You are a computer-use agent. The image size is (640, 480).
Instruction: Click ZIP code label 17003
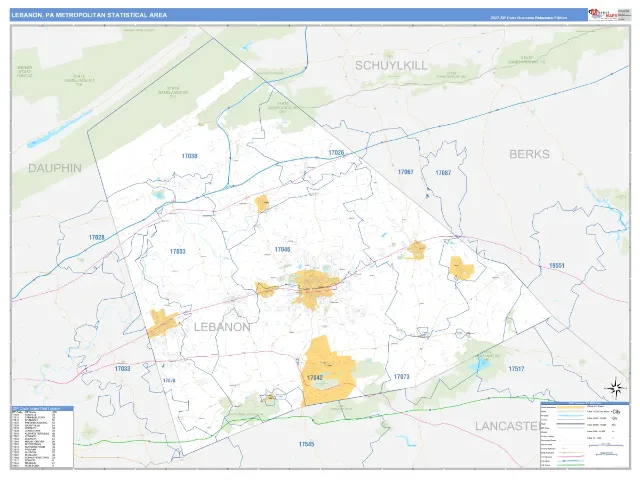[x=178, y=251]
